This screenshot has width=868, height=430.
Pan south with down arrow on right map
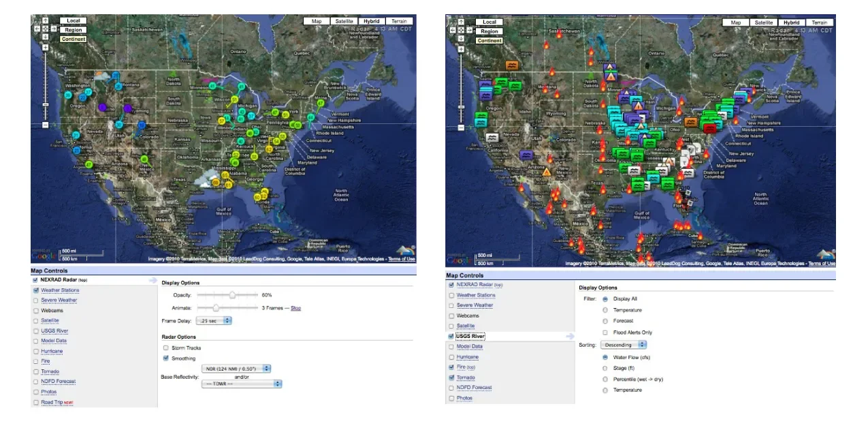(462, 39)
